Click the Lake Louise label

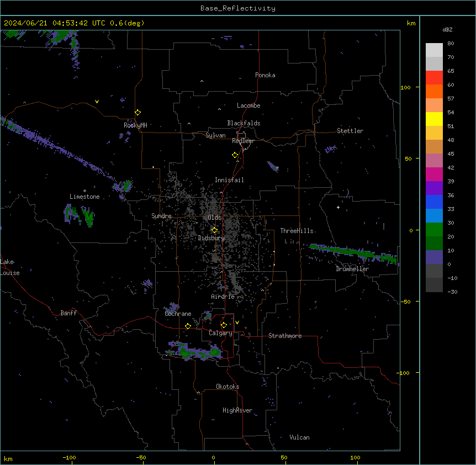click(10, 267)
